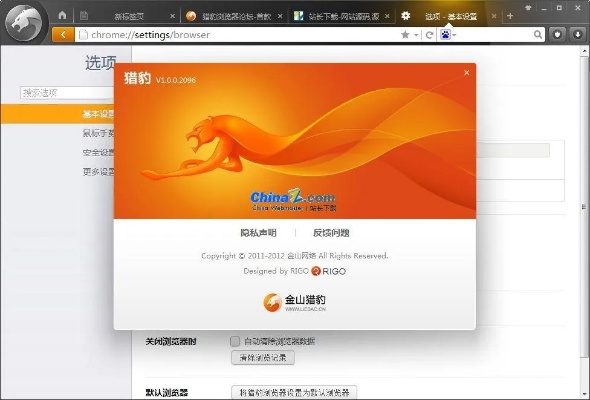Click the Copyright 2011-2012 金山网络 text
Viewport: 590px width, 400px height.
pyautogui.click(x=295, y=256)
